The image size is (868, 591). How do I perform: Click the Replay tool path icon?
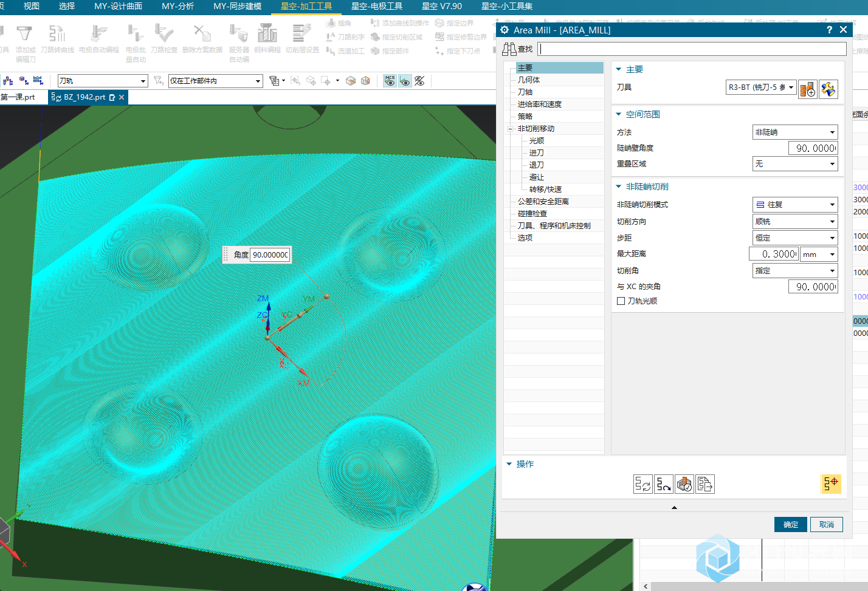click(x=664, y=484)
